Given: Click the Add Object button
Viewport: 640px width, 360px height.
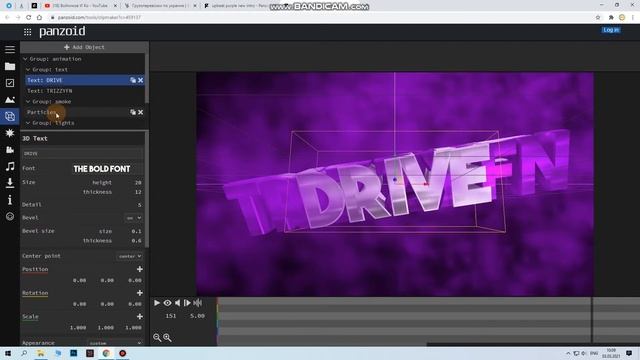Looking at the screenshot, I should [x=84, y=47].
